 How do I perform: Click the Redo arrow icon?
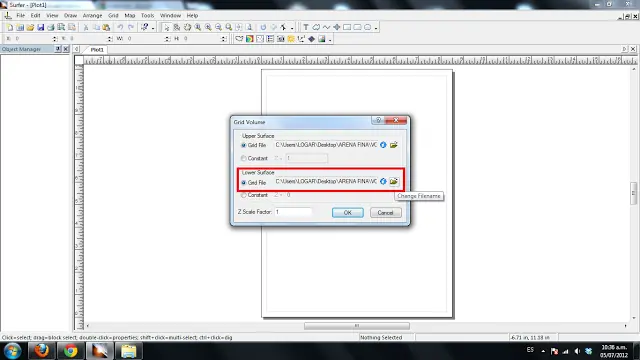click(x=131, y=27)
